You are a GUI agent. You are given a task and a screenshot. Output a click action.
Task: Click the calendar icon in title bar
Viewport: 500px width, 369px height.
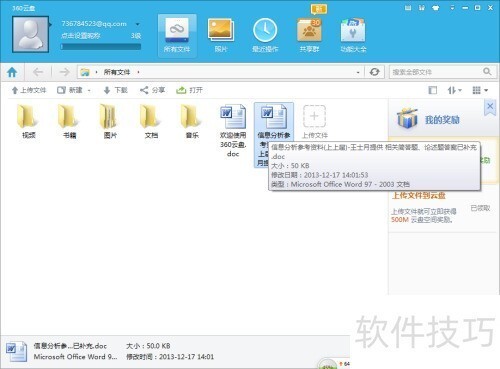(x=408, y=8)
